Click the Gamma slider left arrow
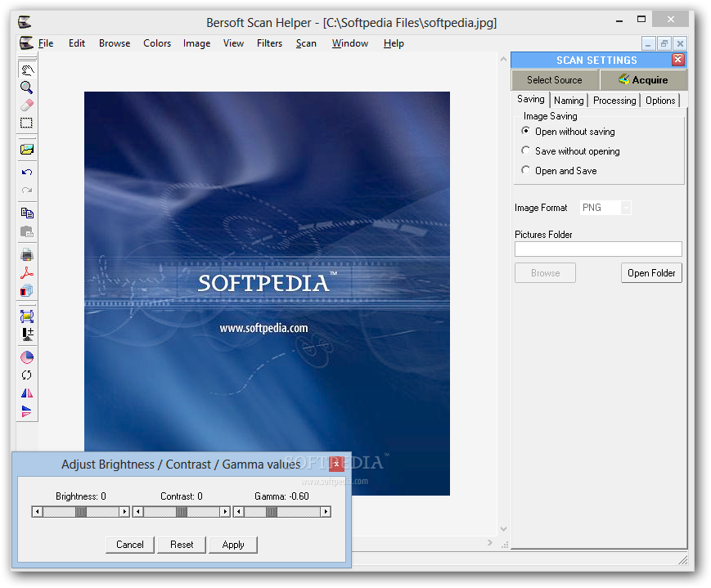The image size is (711, 588). click(x=239, y=512)
